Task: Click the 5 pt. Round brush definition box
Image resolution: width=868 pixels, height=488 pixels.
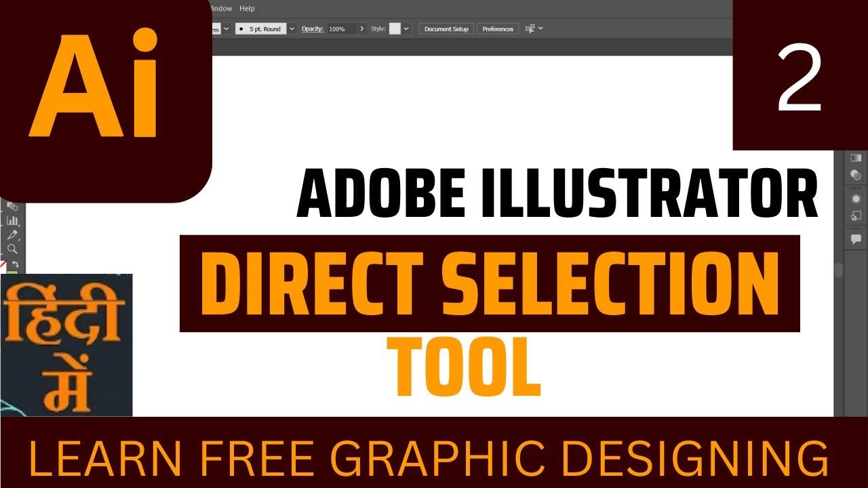Action: pyautogui.click(x=261, y=28)
